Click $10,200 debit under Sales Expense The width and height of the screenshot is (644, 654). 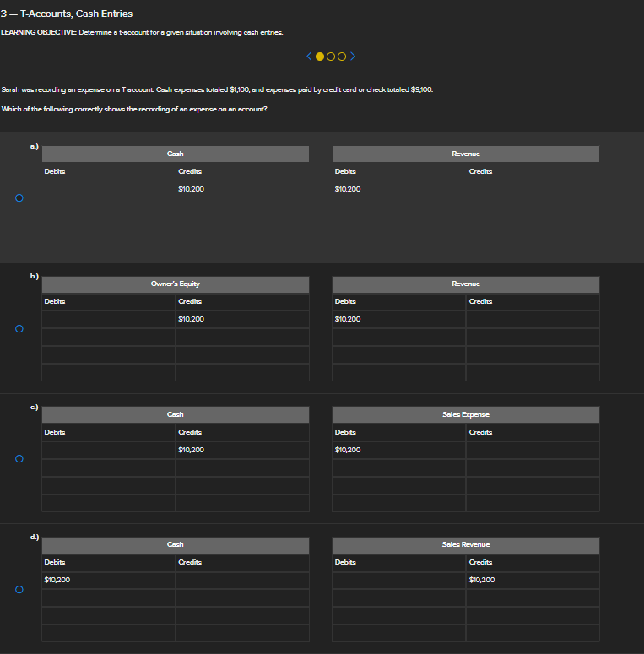(x=348, y=450)
